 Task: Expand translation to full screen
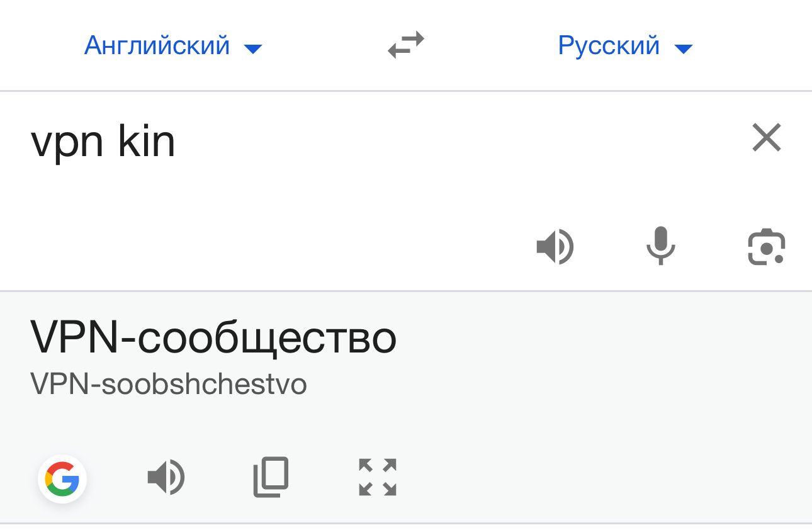point(378,477)
